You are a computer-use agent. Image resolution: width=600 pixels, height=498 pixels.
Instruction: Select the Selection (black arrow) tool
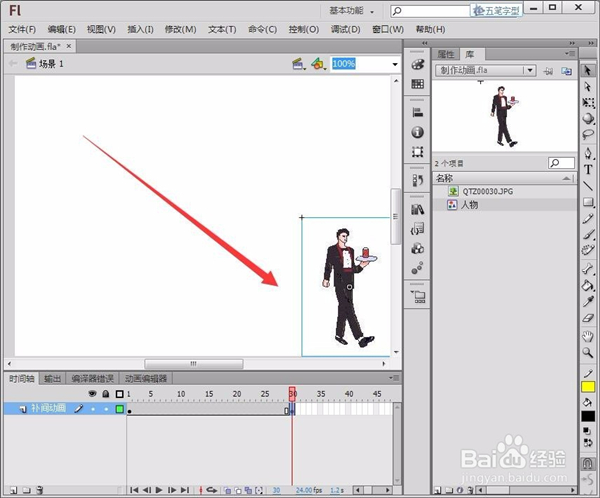(588, 70)
